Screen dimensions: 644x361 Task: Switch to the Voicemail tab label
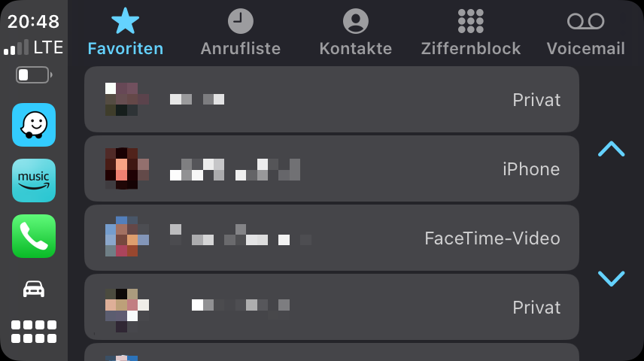pyautogui.click(x=585, y=49)
